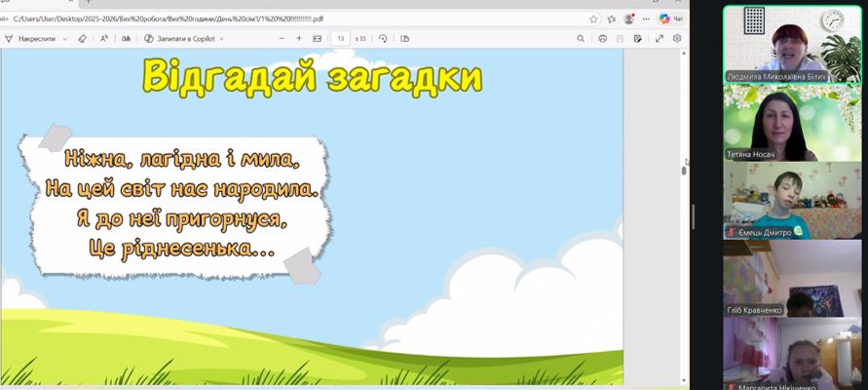Save the PDF document
868x390 pixels.
tap(620, 39)
